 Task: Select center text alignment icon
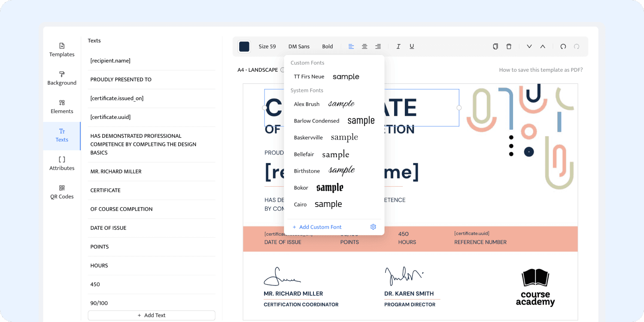(x=365, y=46)
